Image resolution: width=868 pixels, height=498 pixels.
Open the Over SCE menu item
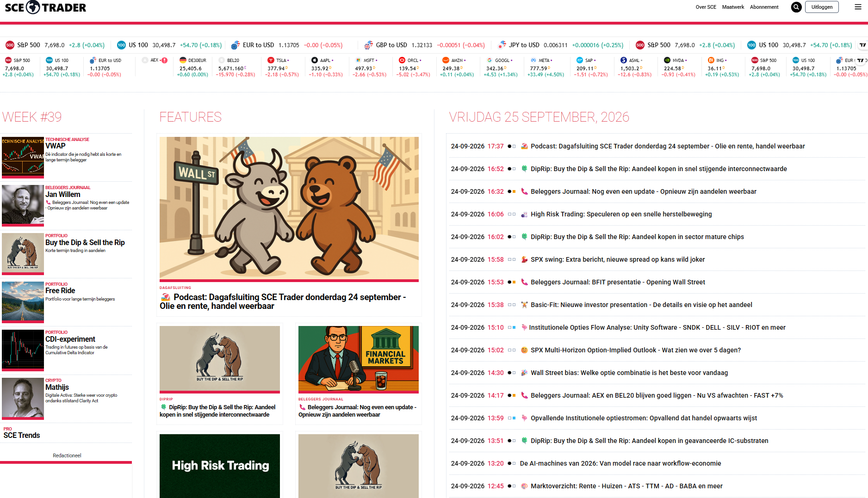(x=706, y=7)
